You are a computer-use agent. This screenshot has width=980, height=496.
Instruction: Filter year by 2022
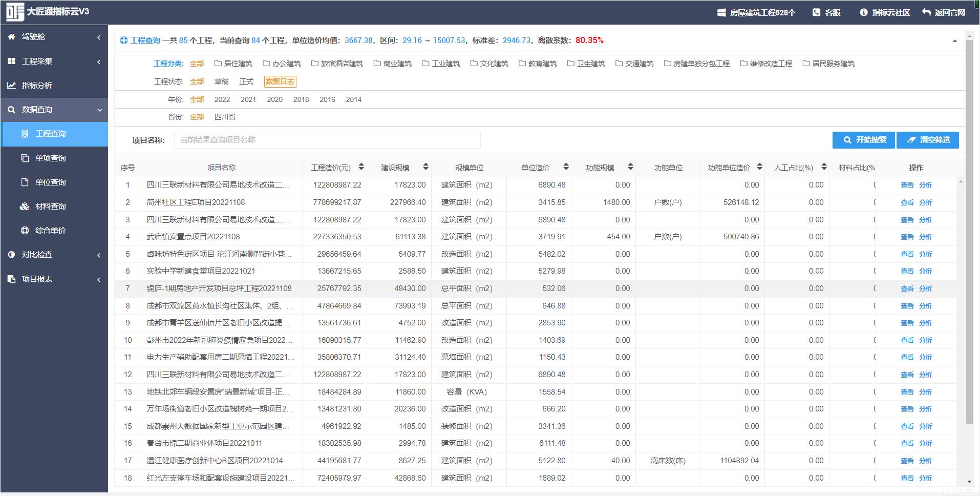(x=222, y=99)
